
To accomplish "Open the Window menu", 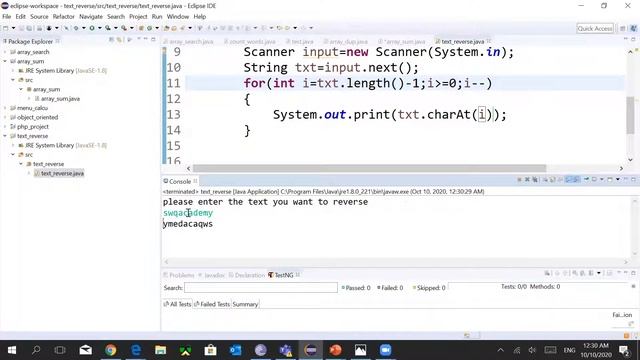I will pyautogui.click(x=178, y=17).
